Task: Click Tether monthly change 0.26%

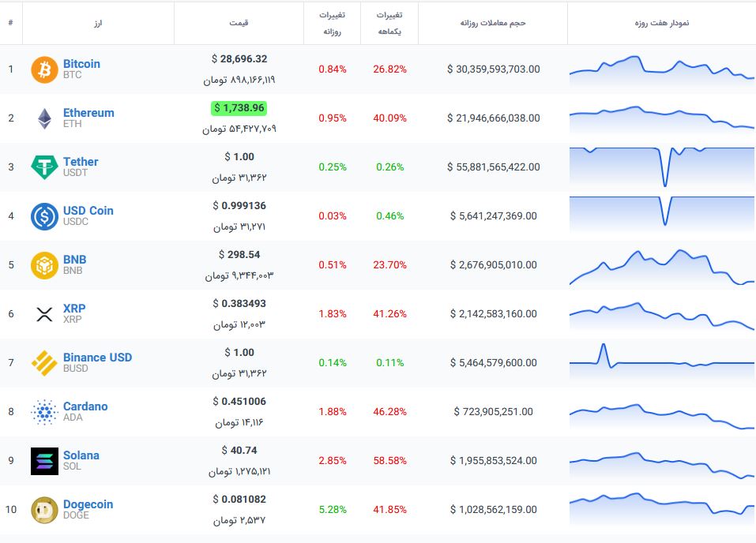Action: [x=390, y=167]
